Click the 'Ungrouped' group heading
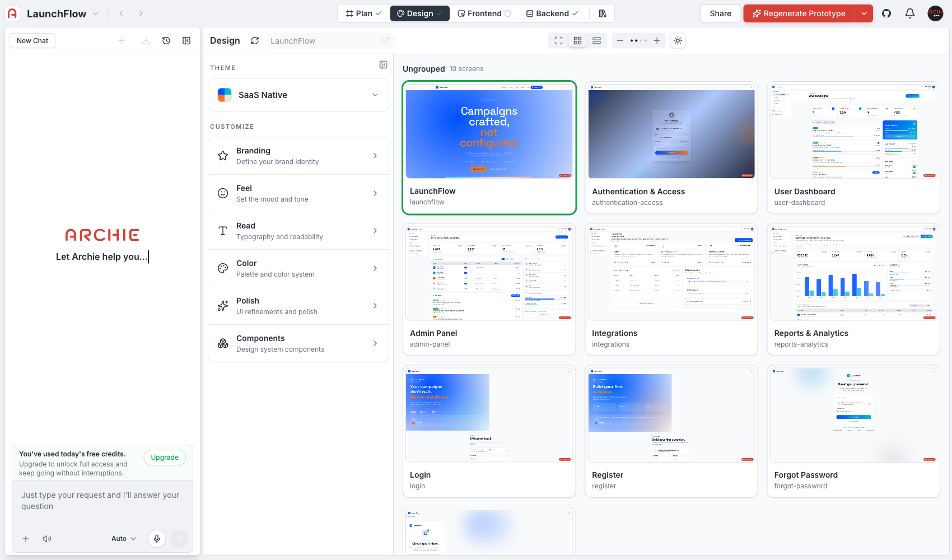Viewport: 952px width, 560px height. (423, 69)
